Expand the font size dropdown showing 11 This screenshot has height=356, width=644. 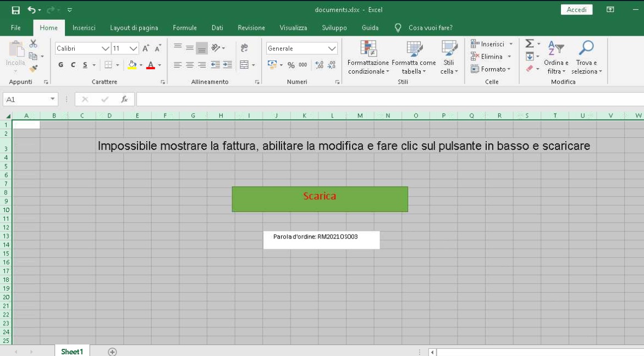point(132,48)
